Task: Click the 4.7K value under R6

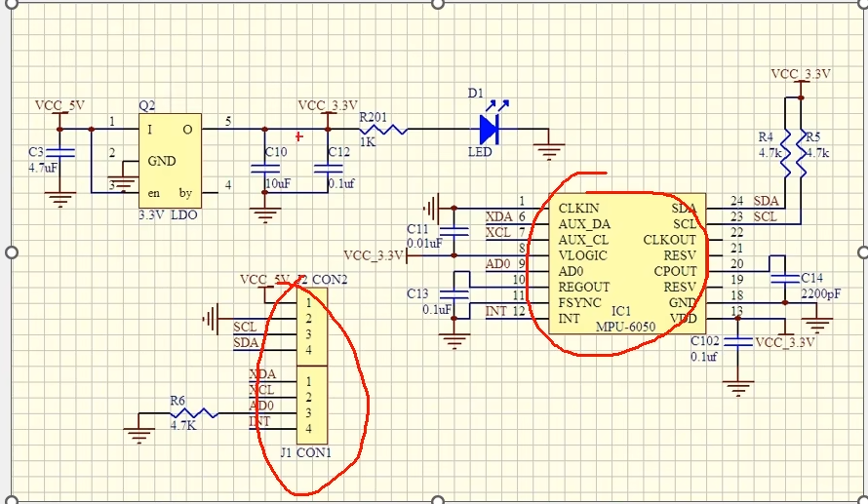Action: (183, 425)
